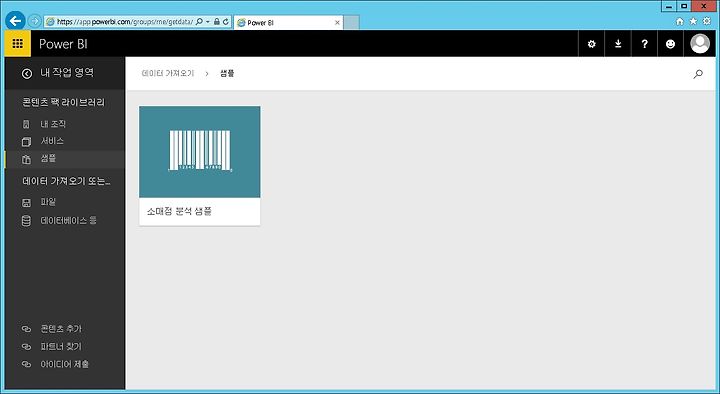The width and height of the screenshot is (720, 394).
Task: Open the 아이디어 제출 link
Action: (65, 364)
